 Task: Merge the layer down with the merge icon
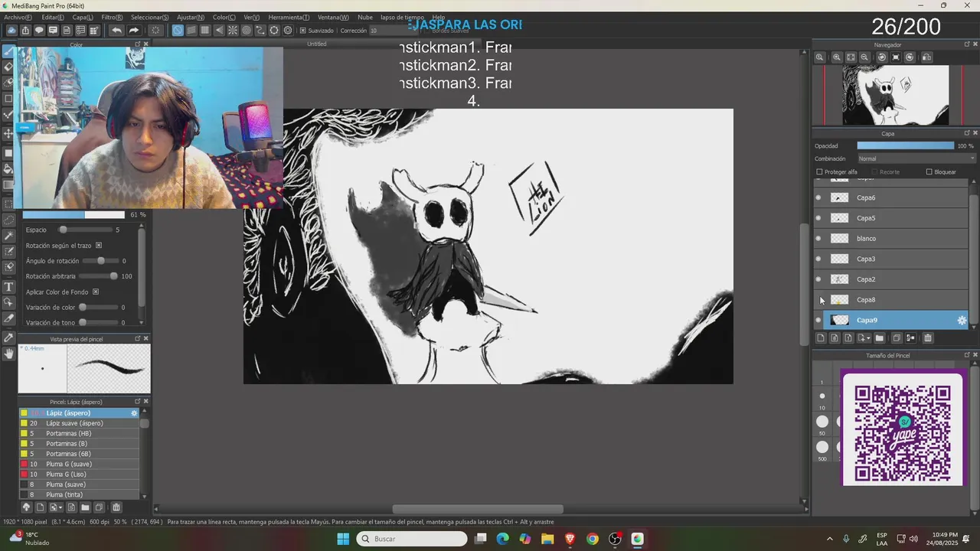tap(911, 338)
